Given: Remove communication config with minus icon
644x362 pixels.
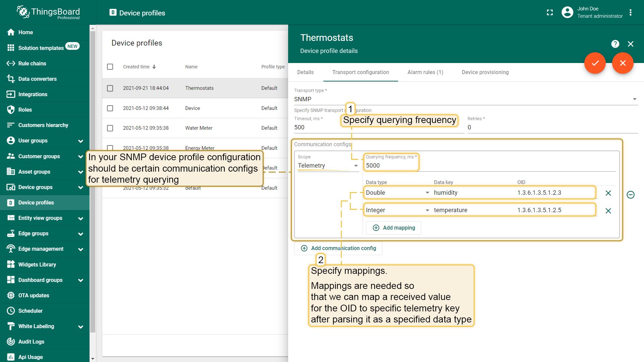Looking at the screenshot, I should [x=631, y=195].
